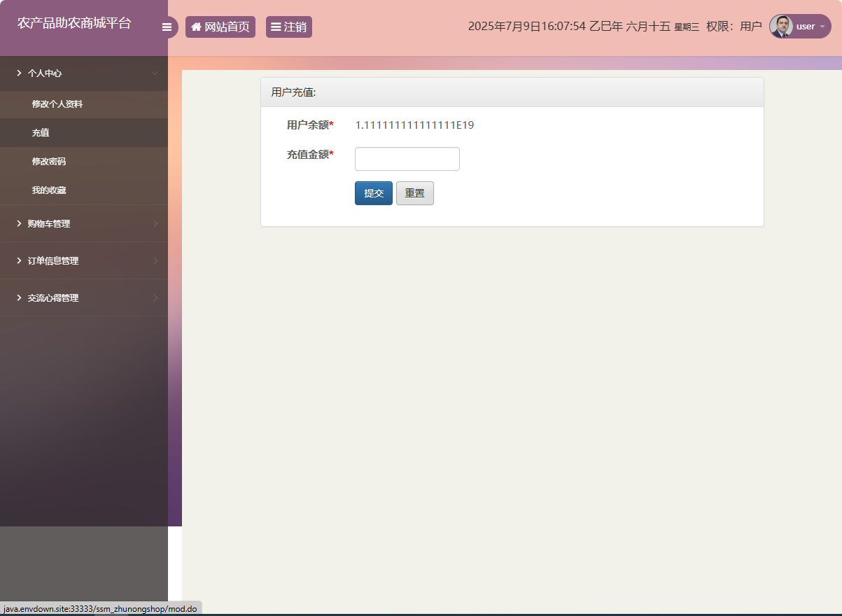Click the down arrow right of 个人中心
The image size is (842, 616).
point(155,73)
